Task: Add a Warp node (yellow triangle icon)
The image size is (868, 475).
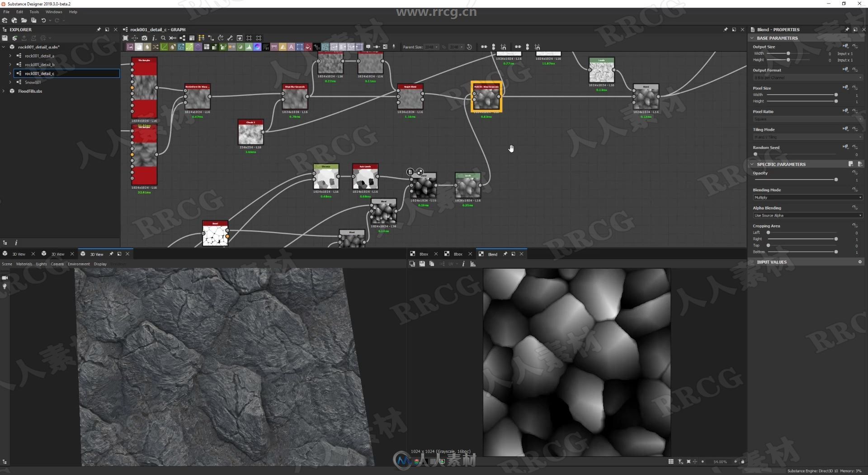Action: (x=283, y=47)
